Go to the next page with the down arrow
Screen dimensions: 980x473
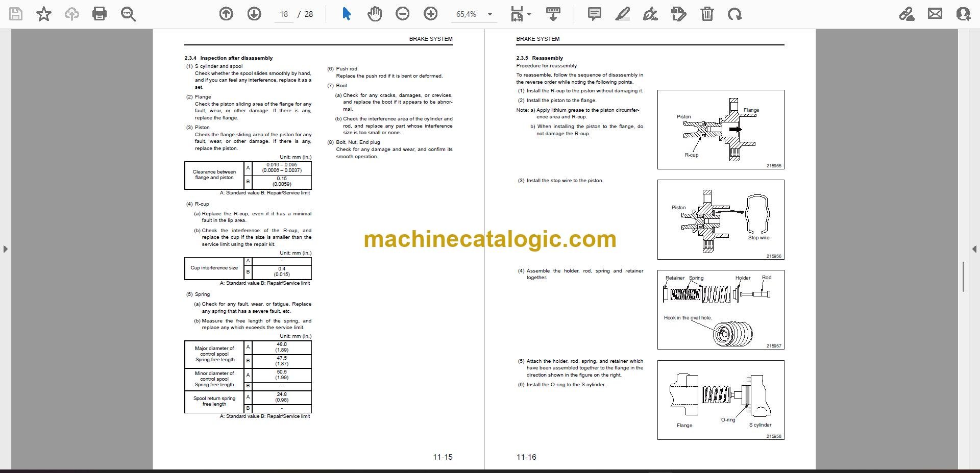254,14
